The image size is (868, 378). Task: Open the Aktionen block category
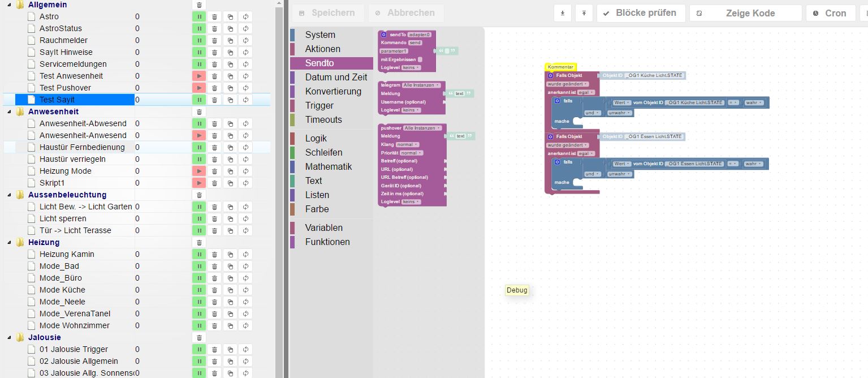331,49
